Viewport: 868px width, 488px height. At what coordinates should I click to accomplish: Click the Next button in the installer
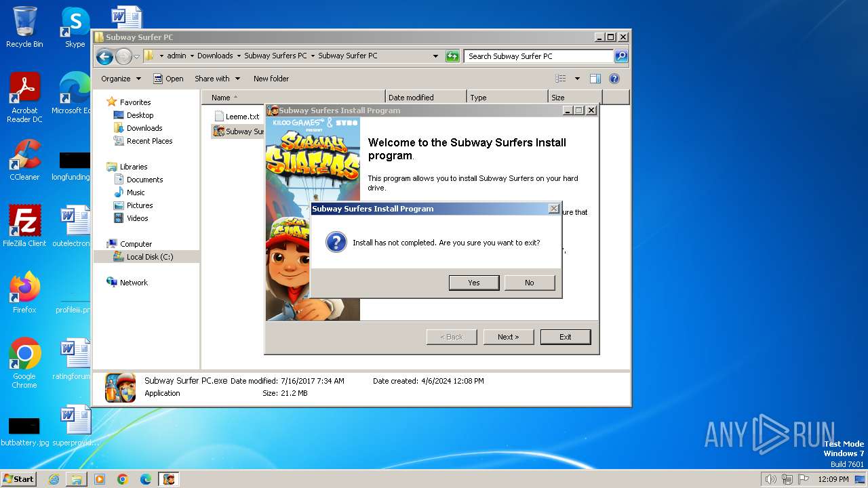(x=508, y=337)
